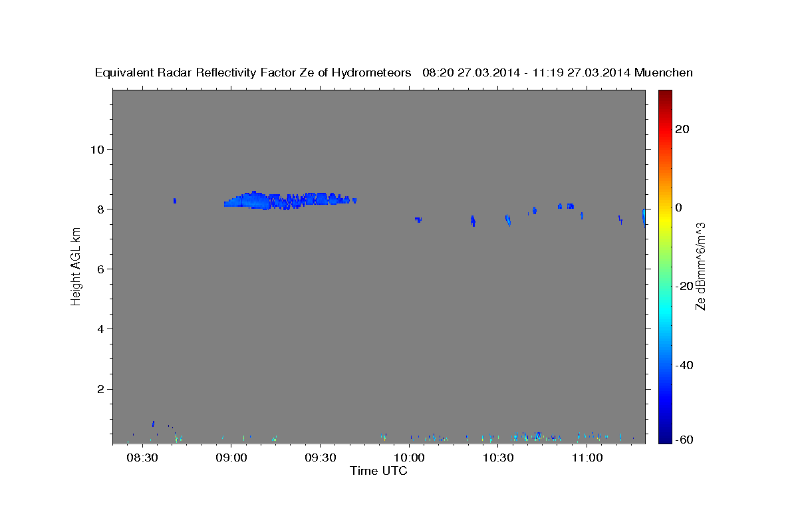Viewport: 798px width, 532px height.
Task: Click the blue echo at the plot's right edge near 8 km
Action: (643, 217)
